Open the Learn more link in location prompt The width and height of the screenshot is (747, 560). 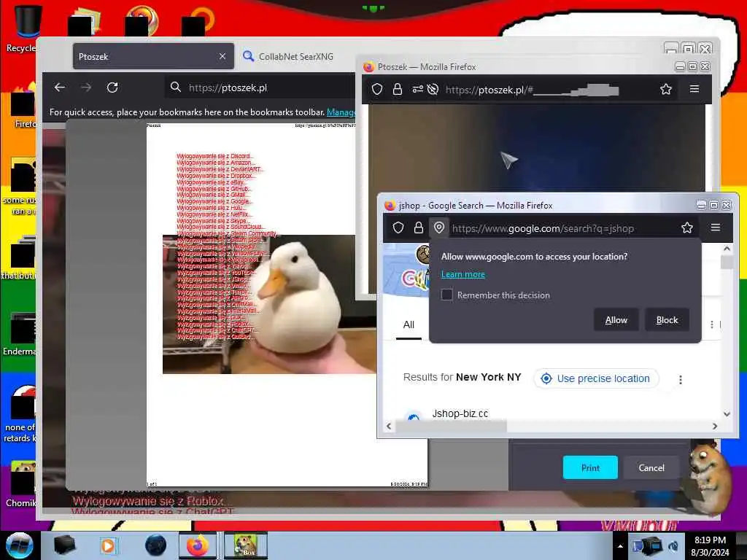tap(463, 274)
